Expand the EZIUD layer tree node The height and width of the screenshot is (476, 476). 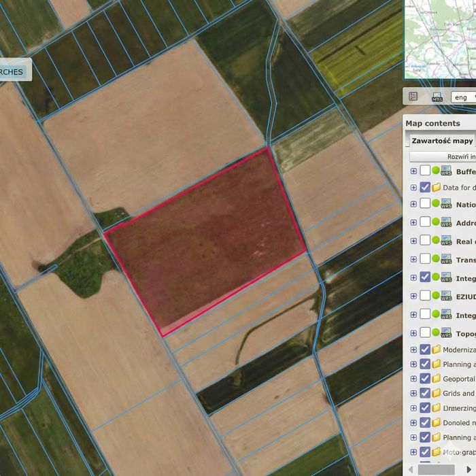point(413,296)
